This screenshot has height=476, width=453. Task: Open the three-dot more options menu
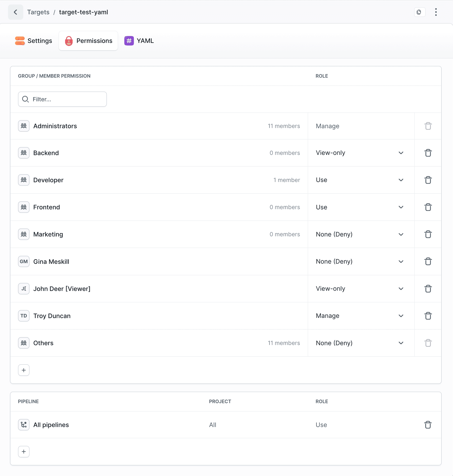[x=436, y=12]
